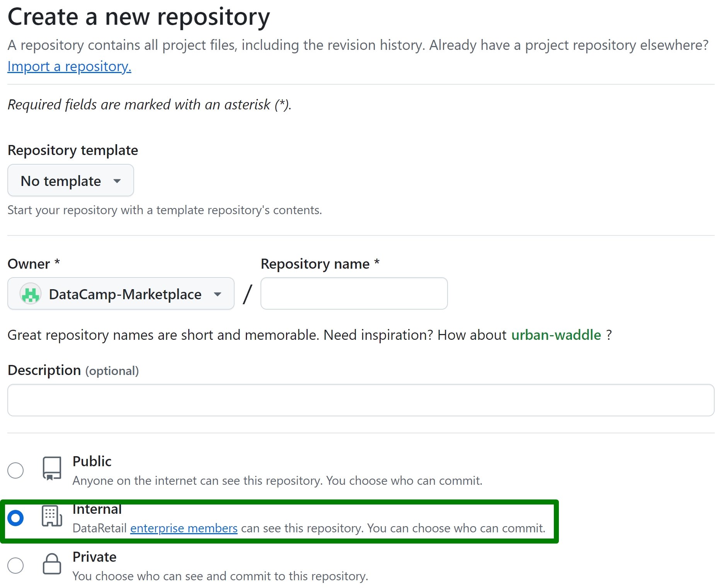Select the Private radio button
Viewport: 715px width, 588px height.
tap(15, 566)
